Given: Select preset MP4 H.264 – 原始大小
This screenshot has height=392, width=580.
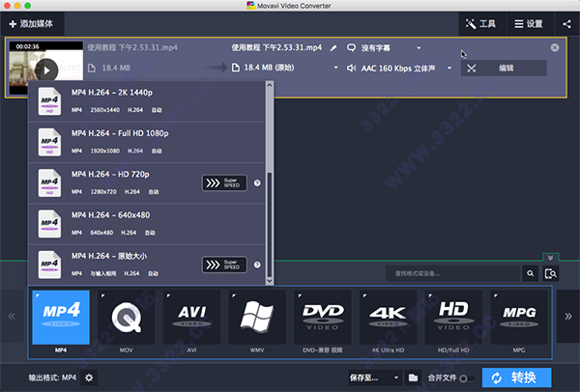Looking at the screenshot, I should click(147, 265).
